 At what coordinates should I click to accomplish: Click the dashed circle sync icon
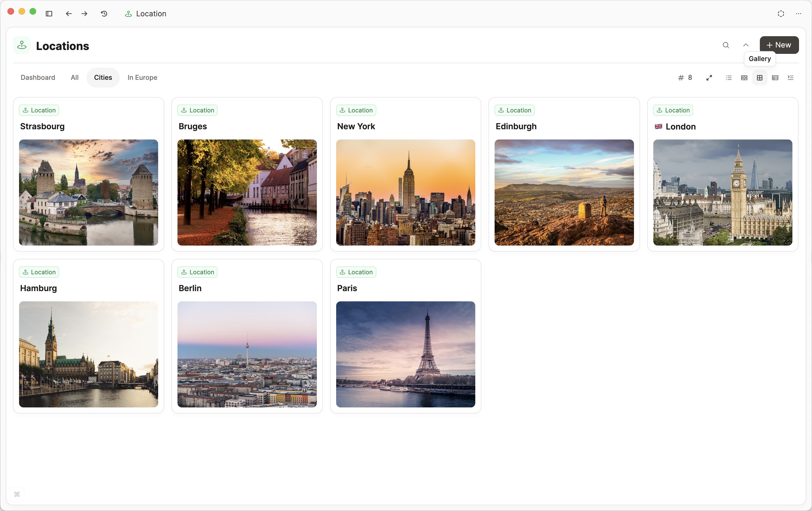point(781,14)
